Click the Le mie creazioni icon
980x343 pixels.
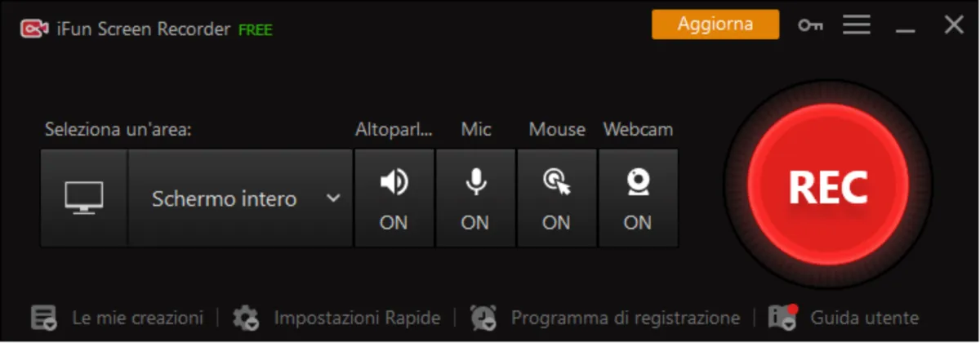pos(44,318)
